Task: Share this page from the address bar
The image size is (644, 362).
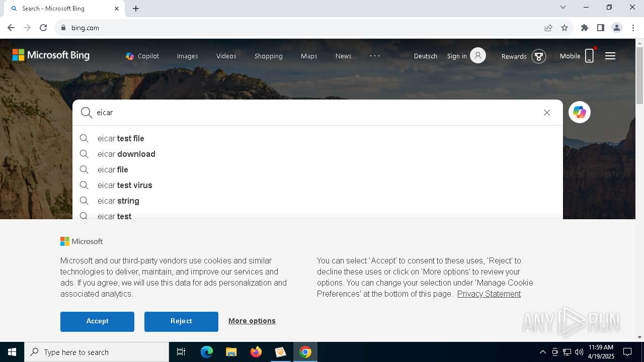Action: (548, 28)
